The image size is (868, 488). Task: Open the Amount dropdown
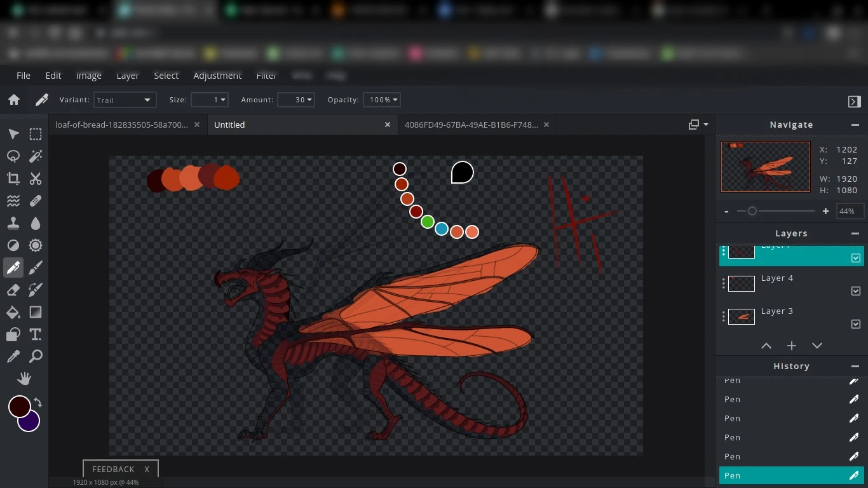tap(295, 100)
